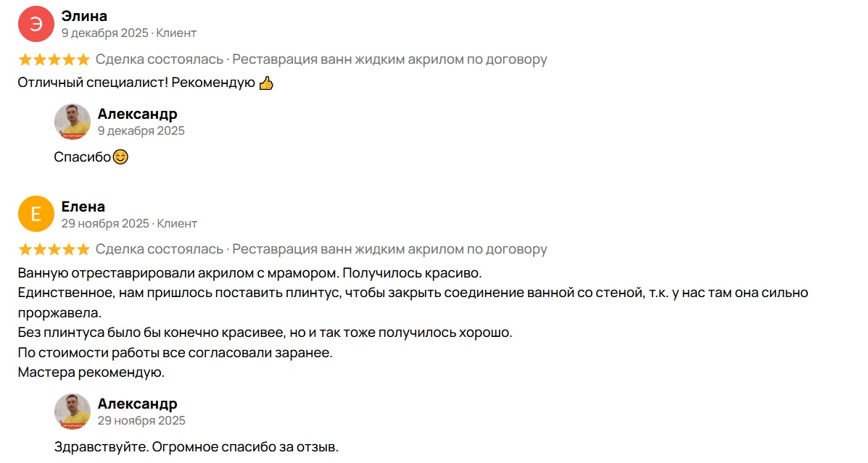The width and height of the screenshot is (868, 463).
Task: Click Елена's orange avatar icon
Action: click(x=36, y=214)
